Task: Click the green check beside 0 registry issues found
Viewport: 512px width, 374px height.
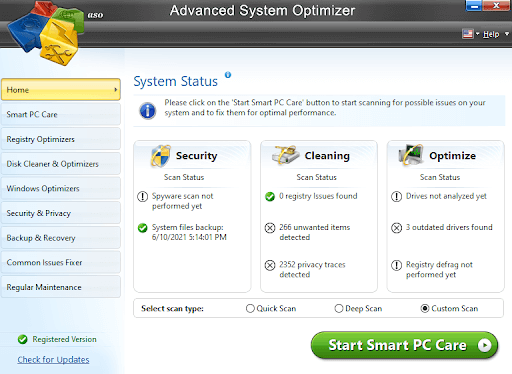Action: (270, 197)
